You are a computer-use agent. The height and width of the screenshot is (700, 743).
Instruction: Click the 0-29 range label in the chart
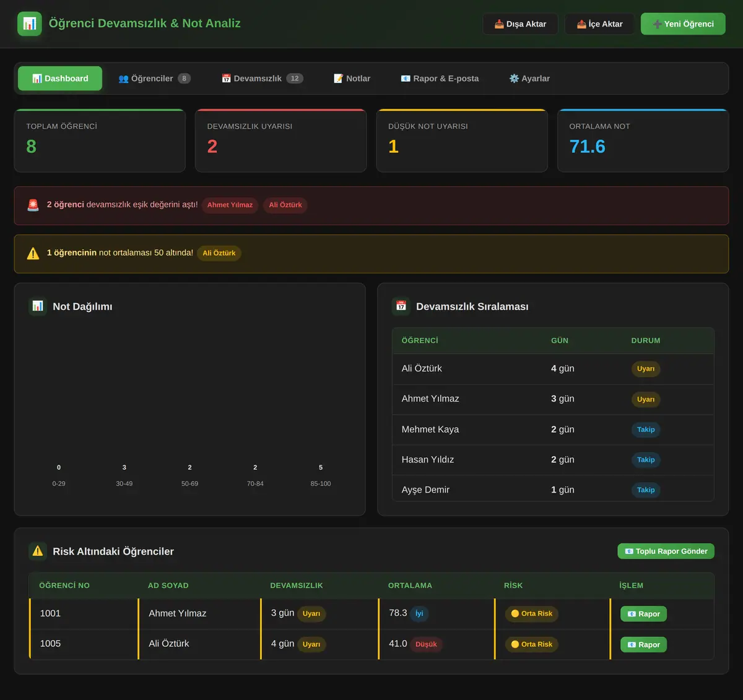click(x=59, y=484)
